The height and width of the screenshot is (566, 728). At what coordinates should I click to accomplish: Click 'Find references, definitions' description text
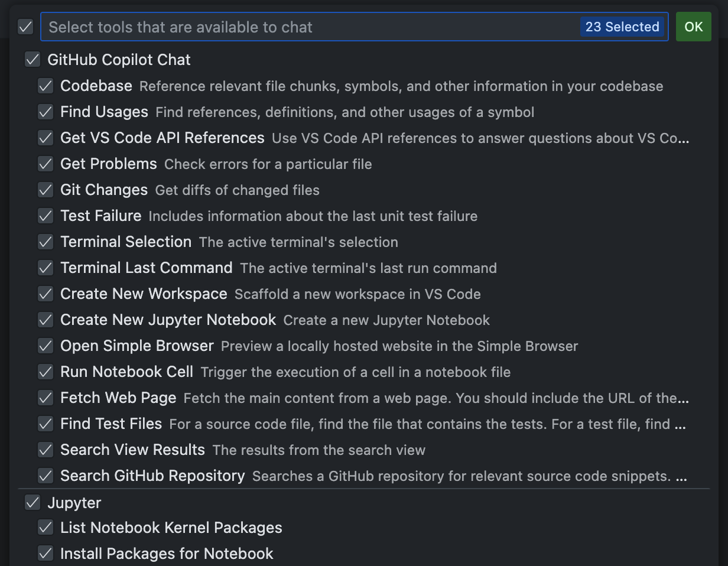point(345,112)
